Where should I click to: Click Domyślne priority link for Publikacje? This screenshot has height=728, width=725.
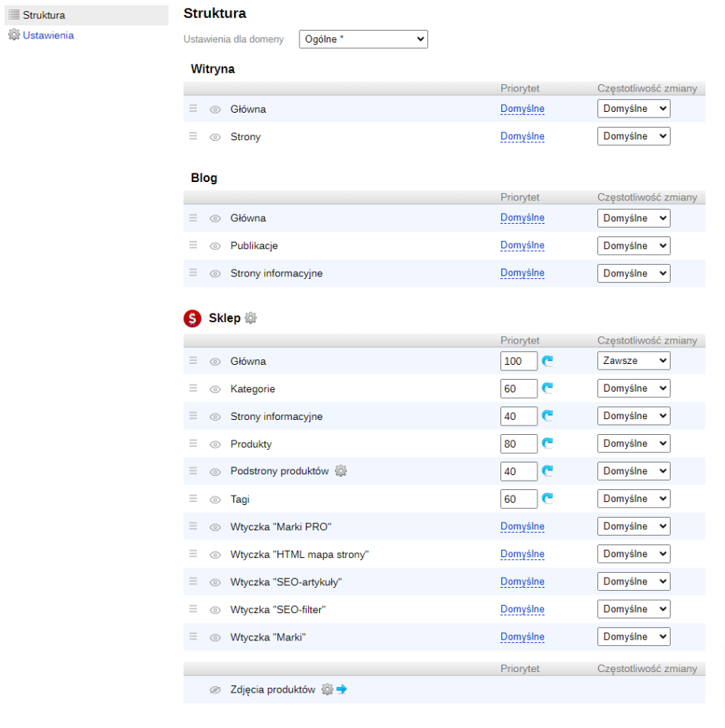pos(522,245)
